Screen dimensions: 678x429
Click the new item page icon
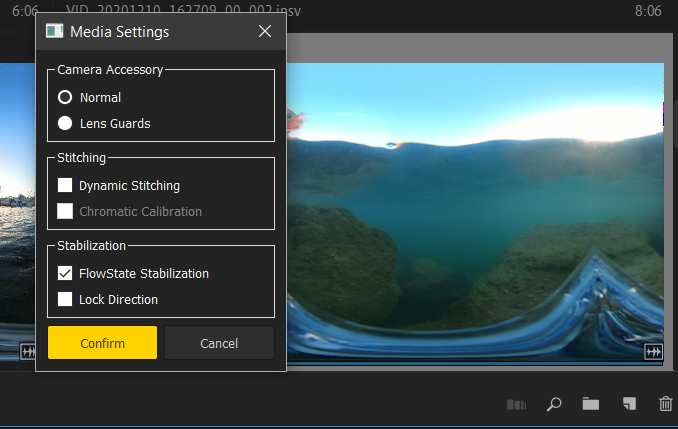[629, 403]
